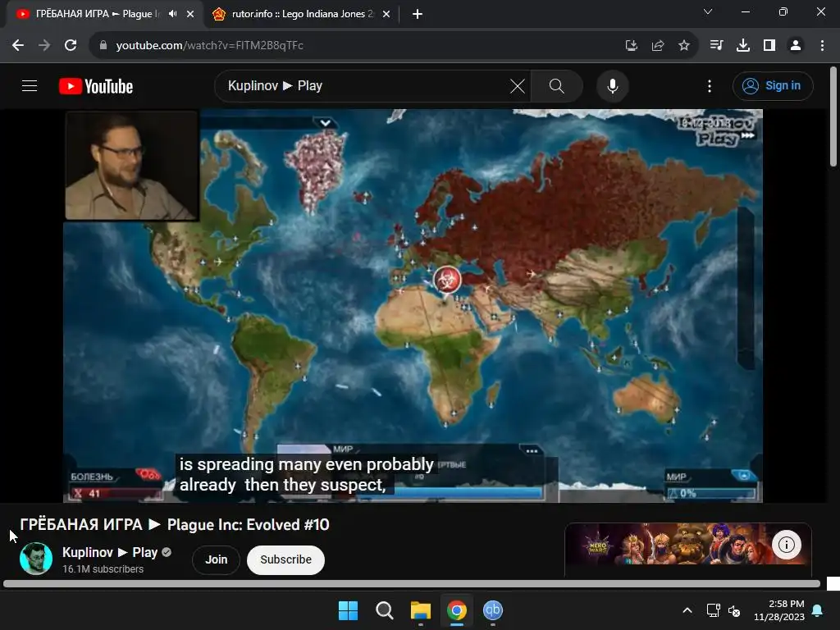The width and height of the screenshot is (840, 630).
Task: Open Chrome from taskbar
Action: coord(456,610)
